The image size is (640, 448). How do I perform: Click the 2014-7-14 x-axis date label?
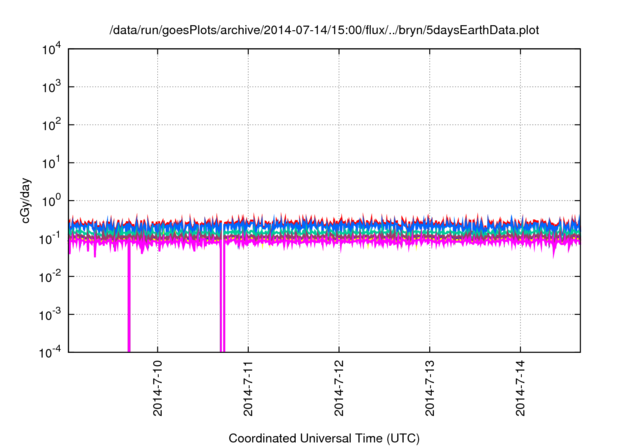point(520,388)
